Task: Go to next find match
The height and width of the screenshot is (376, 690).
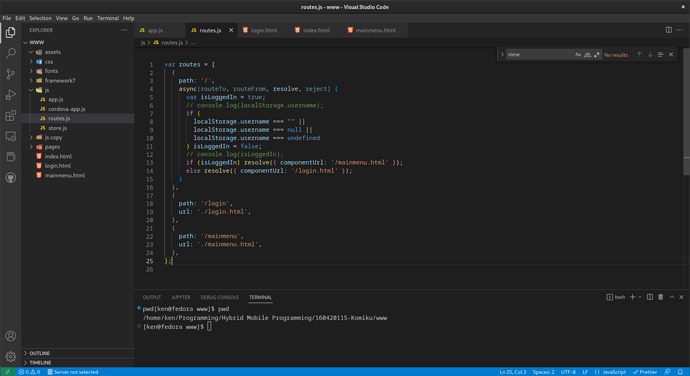Action: pyautogui.click(x=650, y=55)
